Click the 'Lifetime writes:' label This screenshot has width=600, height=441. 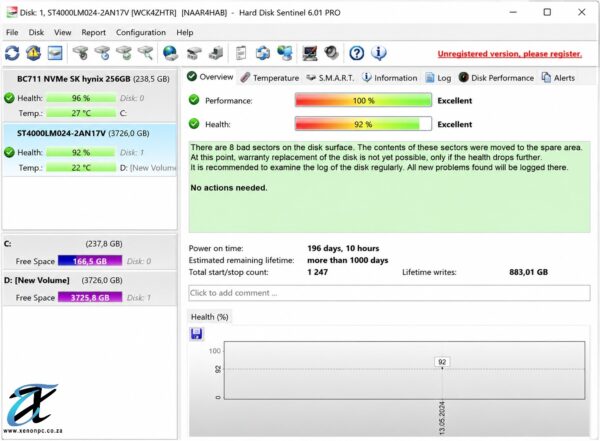pos(429,272)
